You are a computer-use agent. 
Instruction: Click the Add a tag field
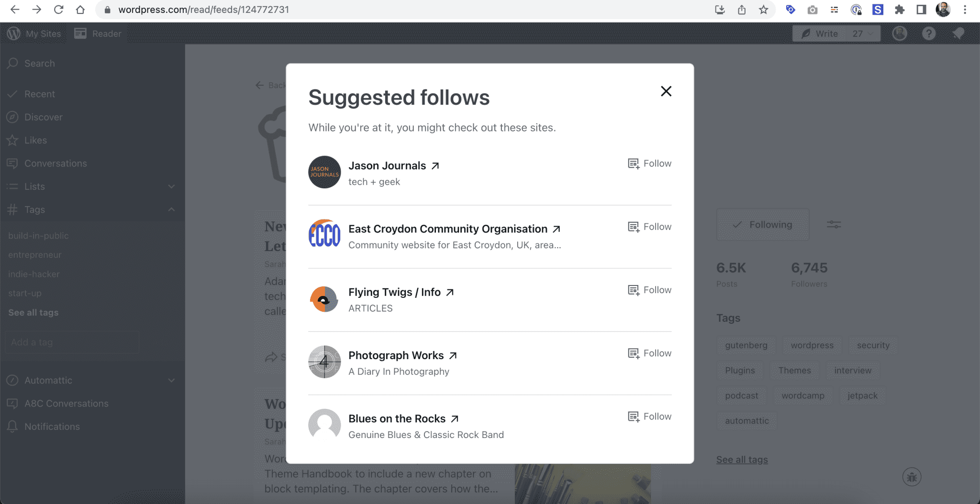point(72,342)
